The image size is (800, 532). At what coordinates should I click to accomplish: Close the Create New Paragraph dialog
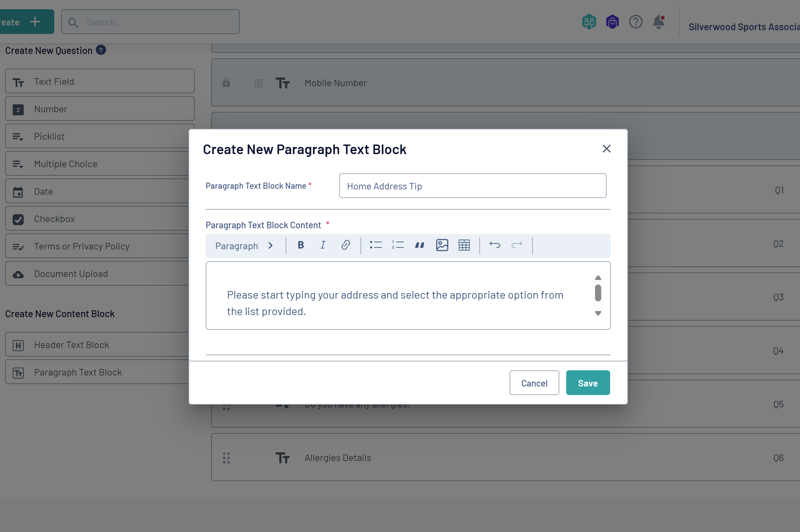606,149
